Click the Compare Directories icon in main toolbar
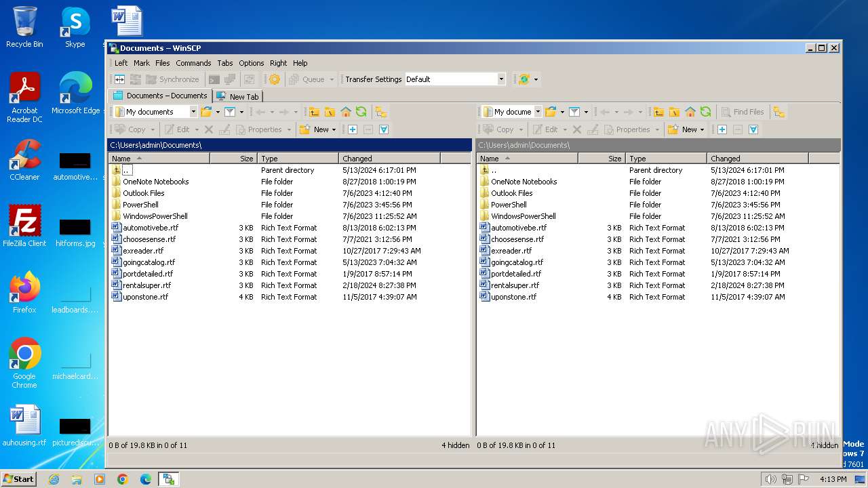The height and width of the screenshot is (488, 868). click(119, 79)
